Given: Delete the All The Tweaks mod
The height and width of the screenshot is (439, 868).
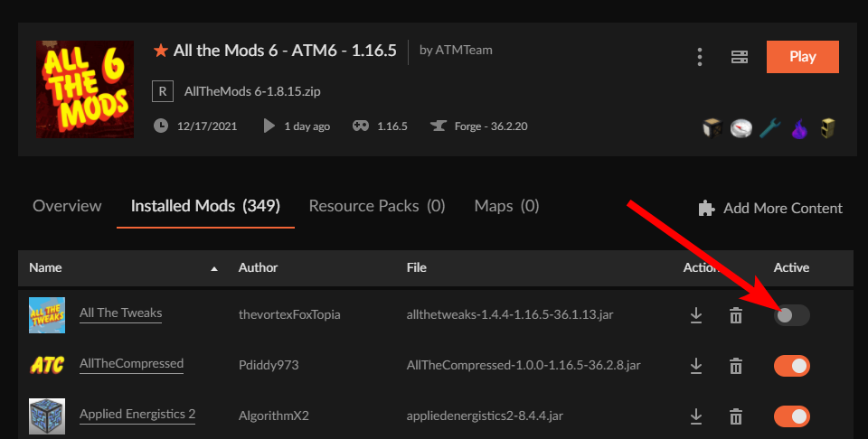Looking at the screenshot, I should 736,315.
